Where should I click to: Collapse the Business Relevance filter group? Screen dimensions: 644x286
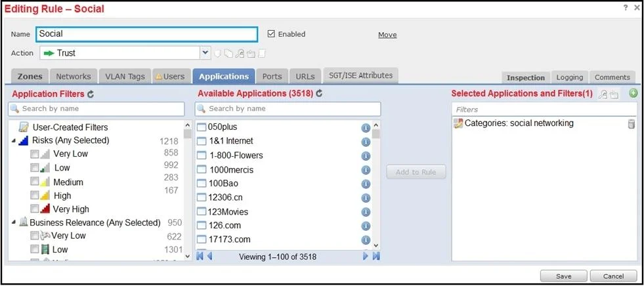[14, 222]
